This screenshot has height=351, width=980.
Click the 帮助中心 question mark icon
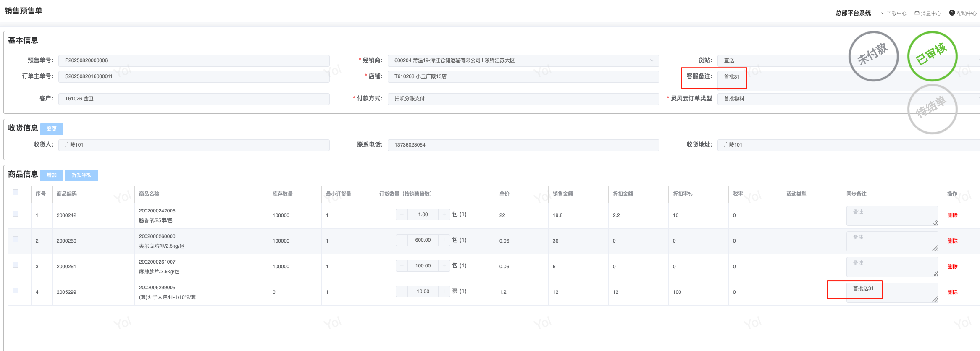click(x=952, y=13)
